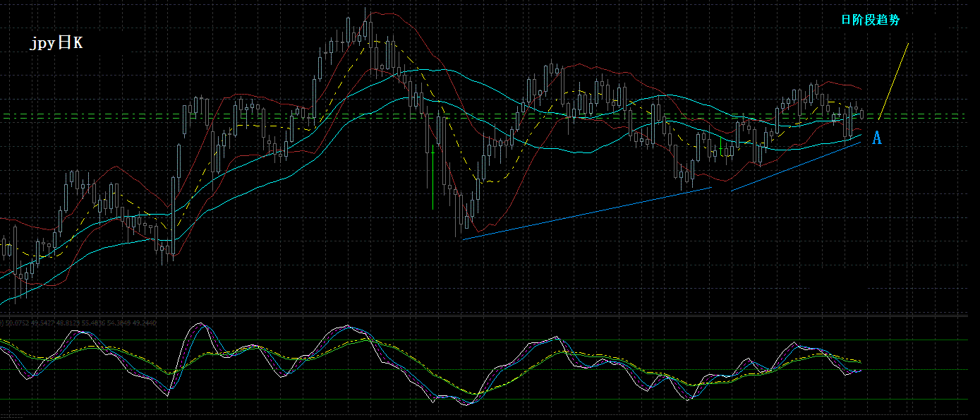Select the blue letter "A" marker
The image size is (980, 420).
(877, 138)
